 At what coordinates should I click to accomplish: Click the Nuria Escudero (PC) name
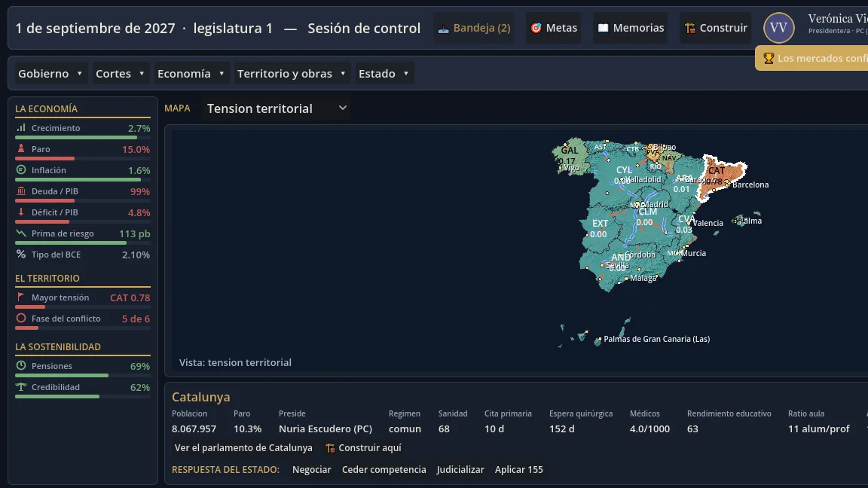pos(325,429)
